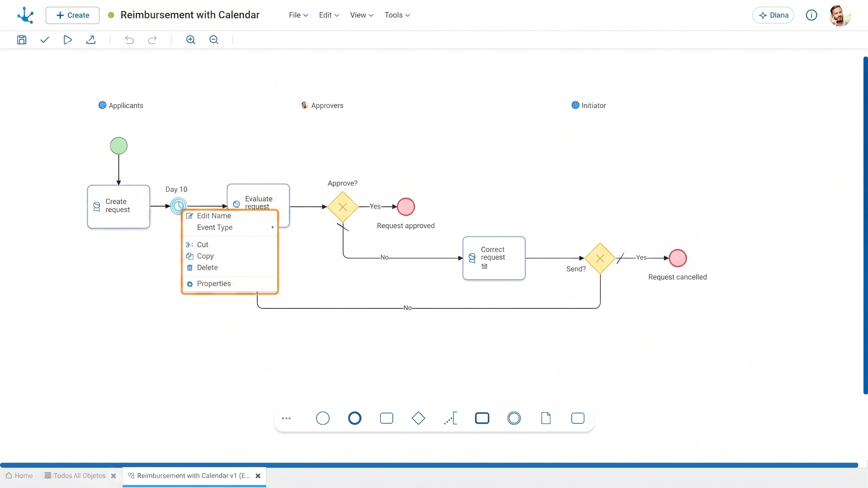The image size is (868, 488).
Task: Select the Create request task
Action: pos(119,207)
